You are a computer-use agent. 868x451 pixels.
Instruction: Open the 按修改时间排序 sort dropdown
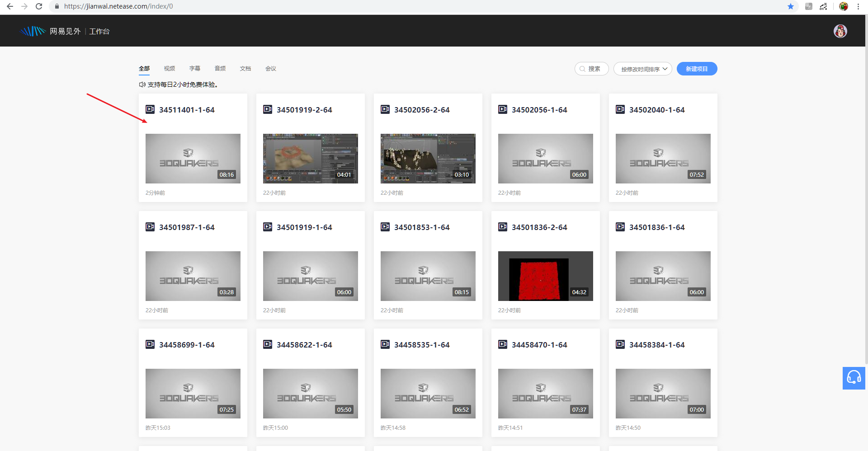(x=642, y=69)
